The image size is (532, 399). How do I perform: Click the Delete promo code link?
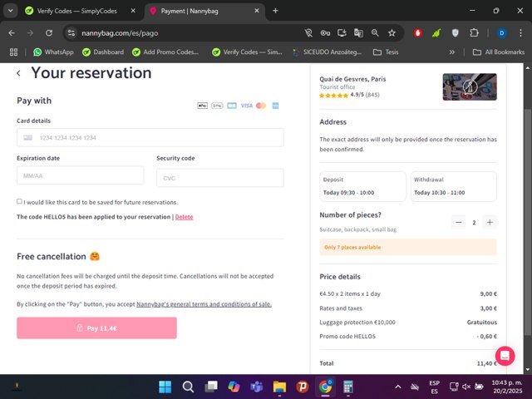pyautogui.click(x=184, y=217)
